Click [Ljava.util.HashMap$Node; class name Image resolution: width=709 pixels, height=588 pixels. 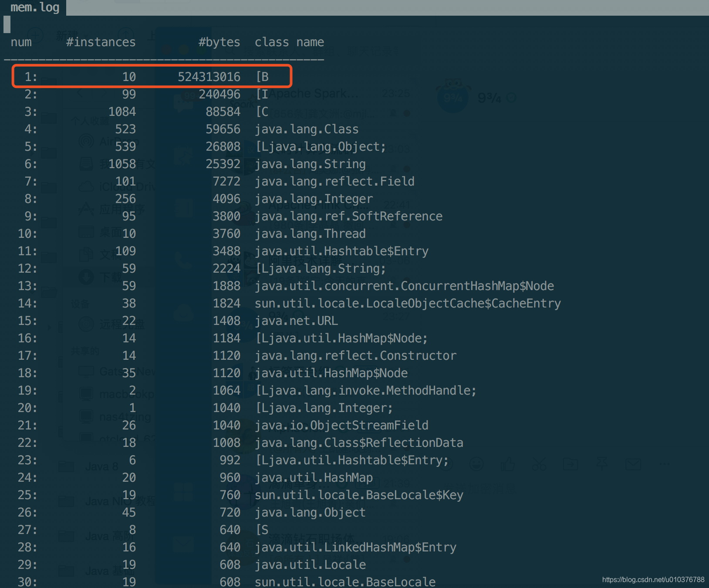coord(342,338)
